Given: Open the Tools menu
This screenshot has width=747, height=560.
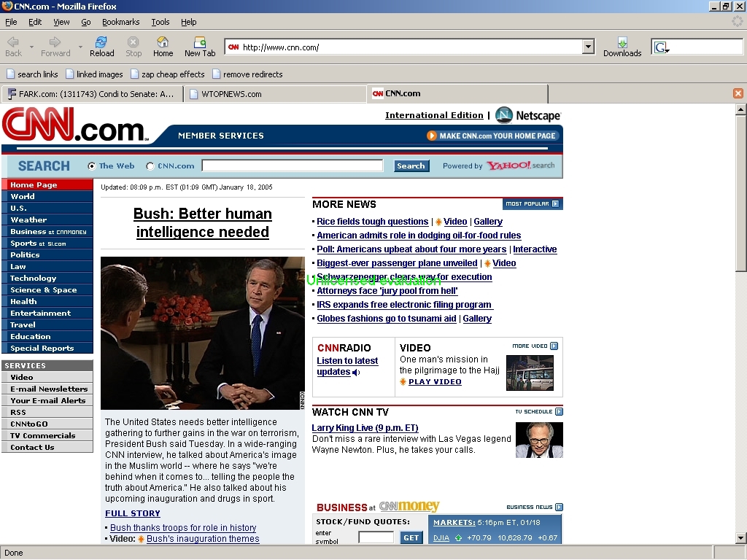Looking at the screenshot, I should 160,22.
